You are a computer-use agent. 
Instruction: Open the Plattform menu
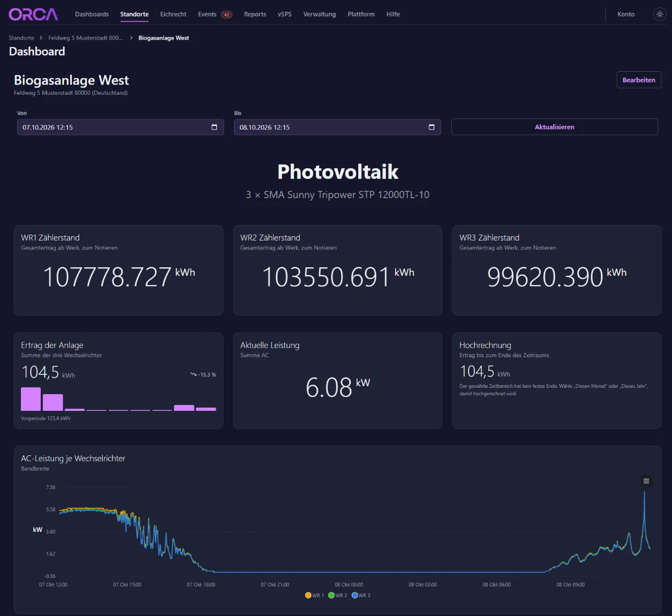pos(361,14)
